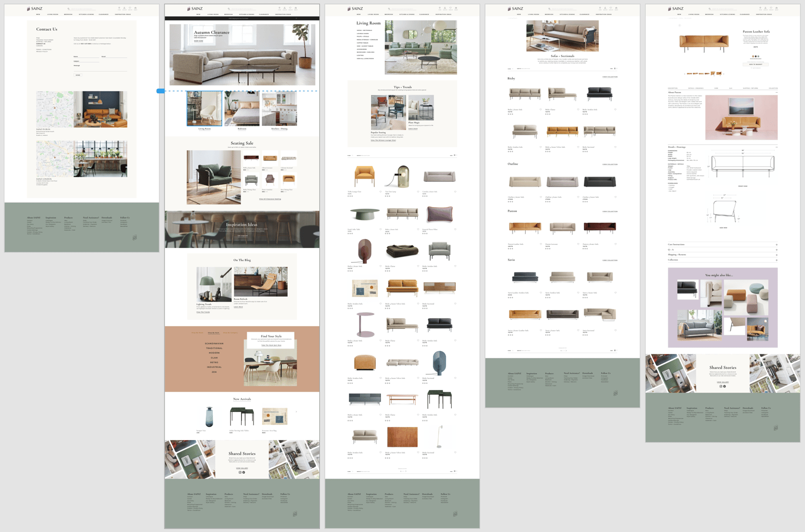805x532 pixels.
Task: Click search magnifier icon on homepage header
Action: pyautogui.click(x=229, y=8)
